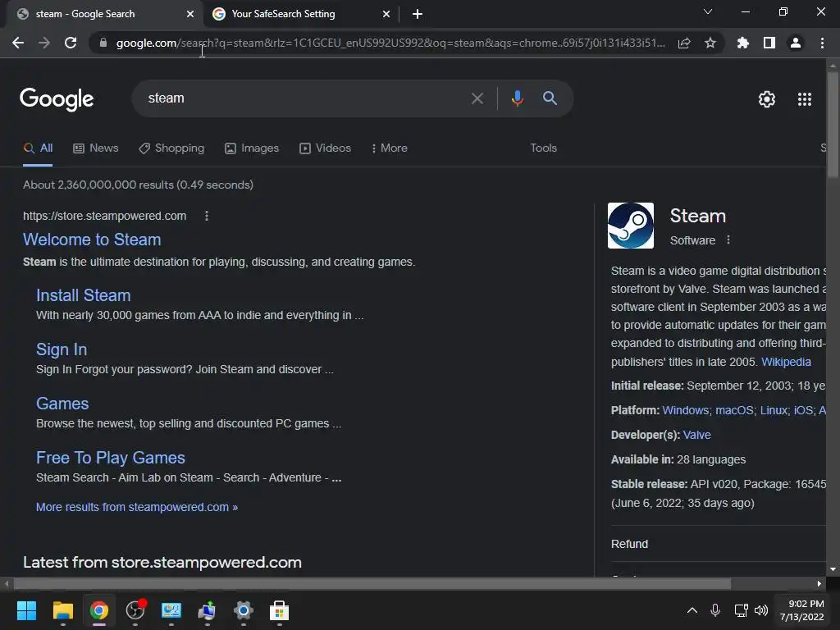Reload the current page
Viewport: 840px width, 630px height.
tap(71, 43)
